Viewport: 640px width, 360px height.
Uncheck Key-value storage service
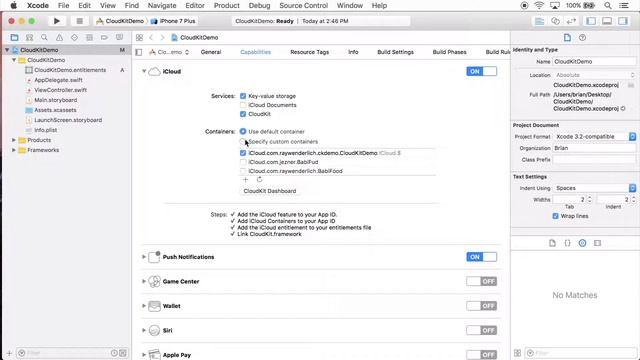243,96
